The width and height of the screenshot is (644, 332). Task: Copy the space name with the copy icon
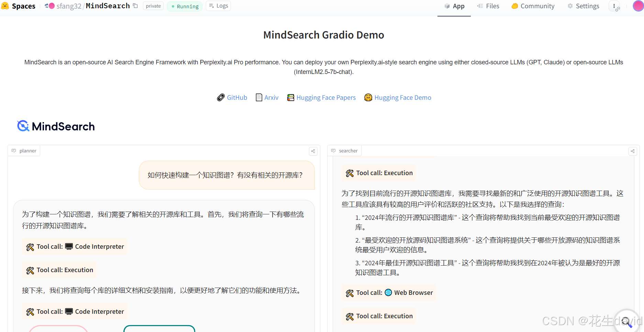[135, 6]
